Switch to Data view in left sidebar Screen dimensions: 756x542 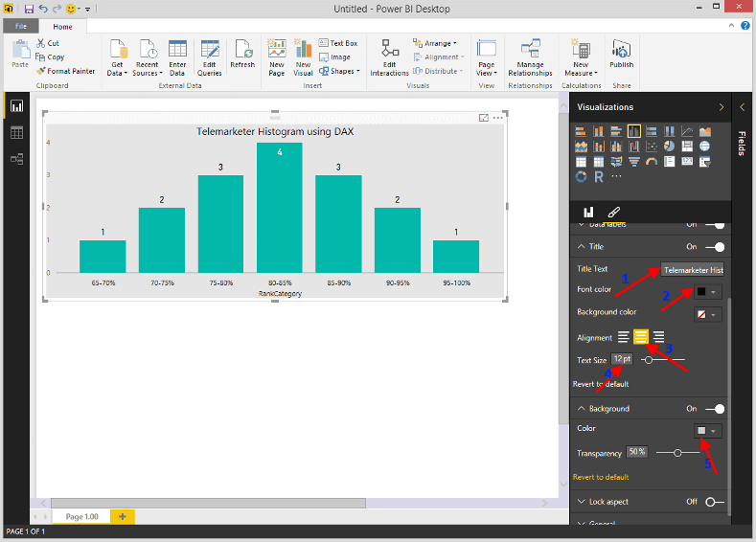click(x=16, y=132)
